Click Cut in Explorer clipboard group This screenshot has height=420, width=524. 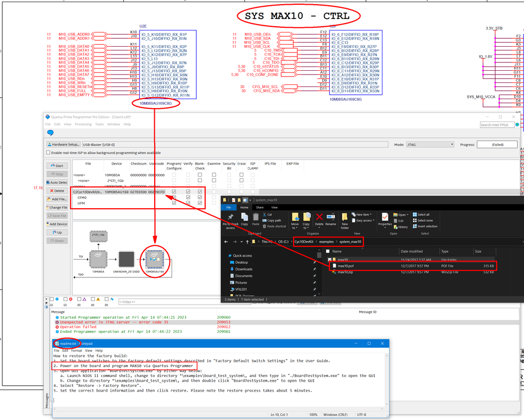tap(267, 214)
